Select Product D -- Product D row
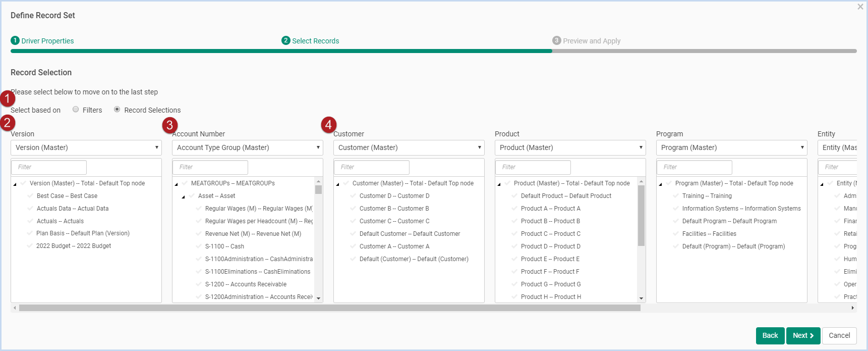 [551, 246]
